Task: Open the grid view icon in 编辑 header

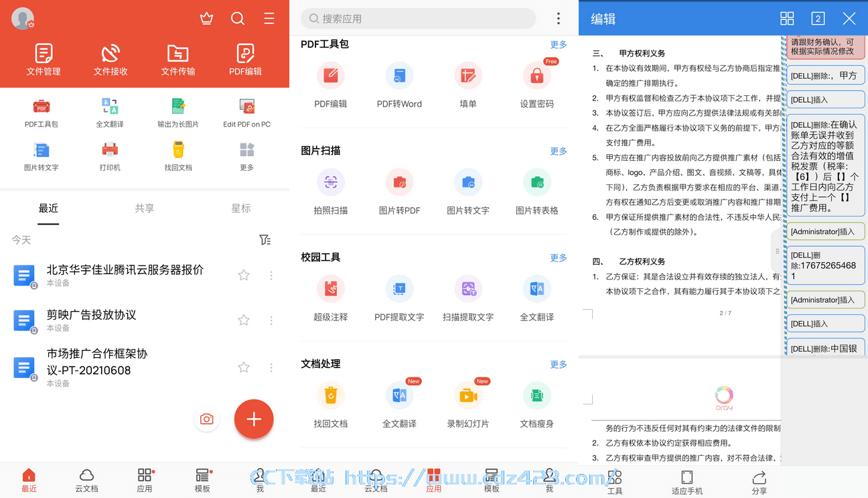Action: [787, 19]
